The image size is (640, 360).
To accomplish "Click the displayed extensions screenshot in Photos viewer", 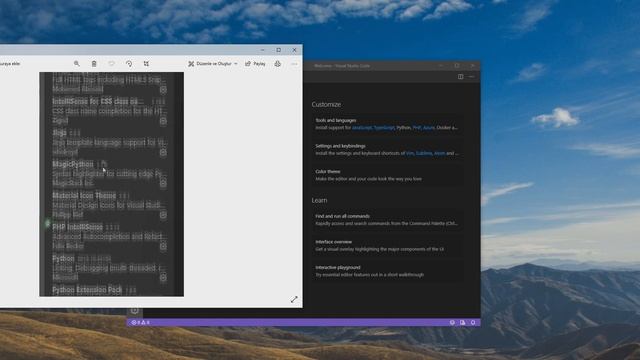I will pos(111,184).
